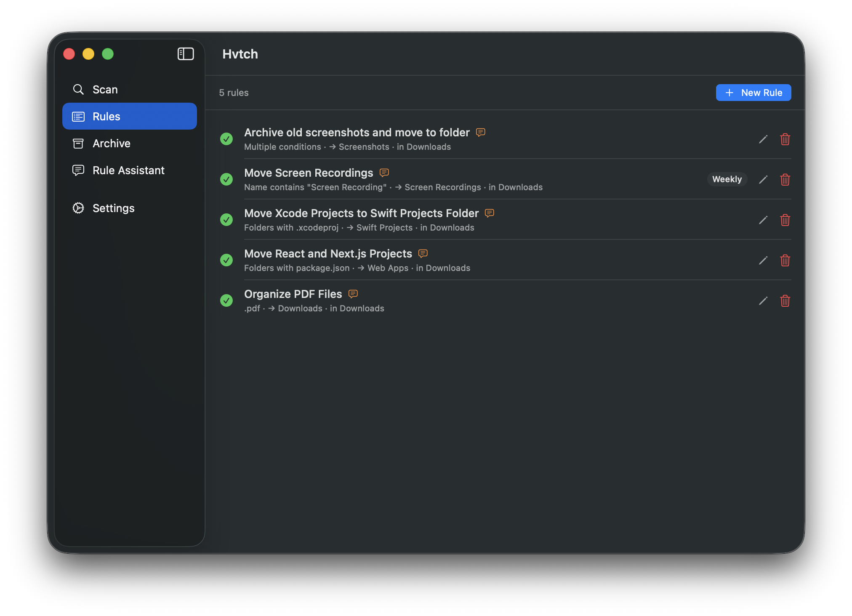Select the Scan magnifier icon in sidebar
The width and height of the screenshot is (852, 616).
click(x=78, y=89)
